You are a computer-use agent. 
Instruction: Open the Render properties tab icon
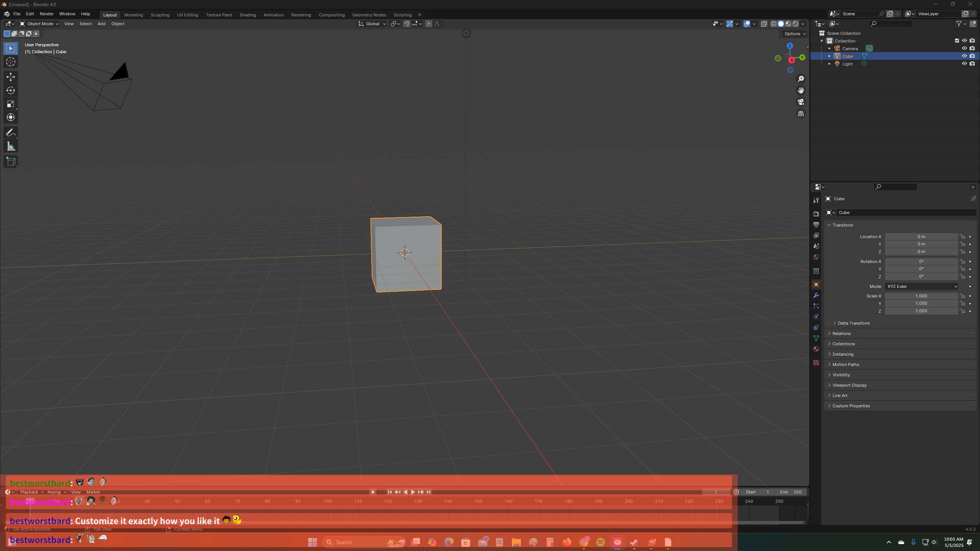pyautogui.click(x=816, y=214)
